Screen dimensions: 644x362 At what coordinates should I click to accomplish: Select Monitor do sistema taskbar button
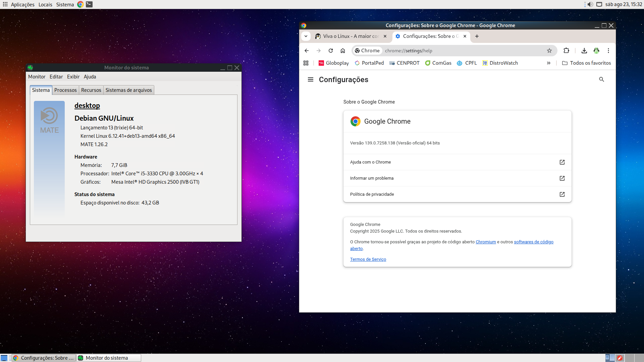pyautogui.click(x=109, y=358)
